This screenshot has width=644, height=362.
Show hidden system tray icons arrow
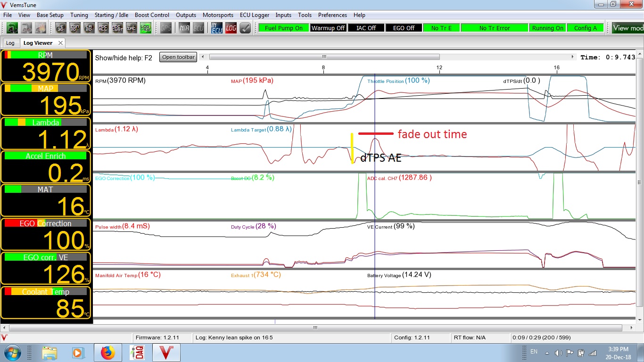546,353
